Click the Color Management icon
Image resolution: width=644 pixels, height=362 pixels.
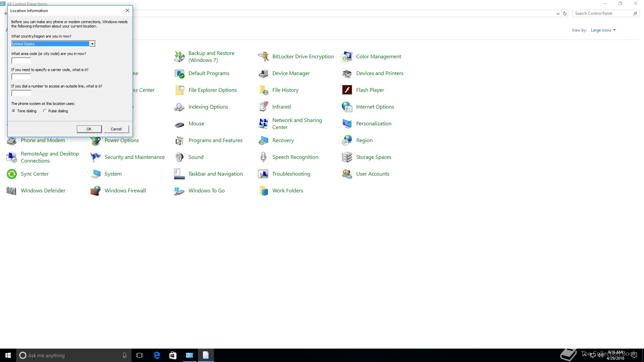[347, 57]
